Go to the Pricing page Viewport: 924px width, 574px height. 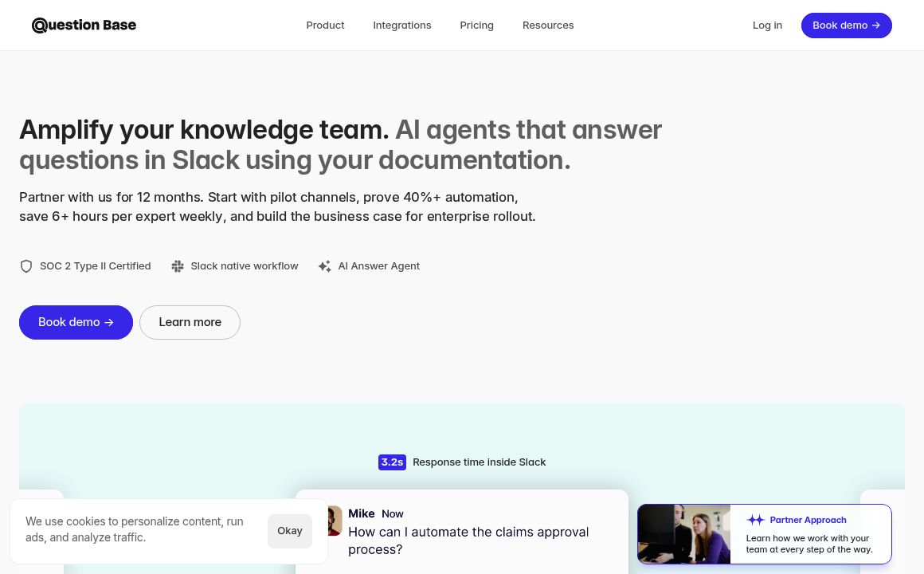click(x=476, y=26)
